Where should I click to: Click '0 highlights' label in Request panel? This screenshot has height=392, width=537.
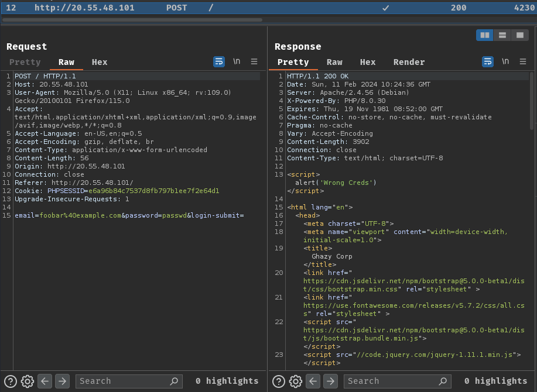(227, 381)
